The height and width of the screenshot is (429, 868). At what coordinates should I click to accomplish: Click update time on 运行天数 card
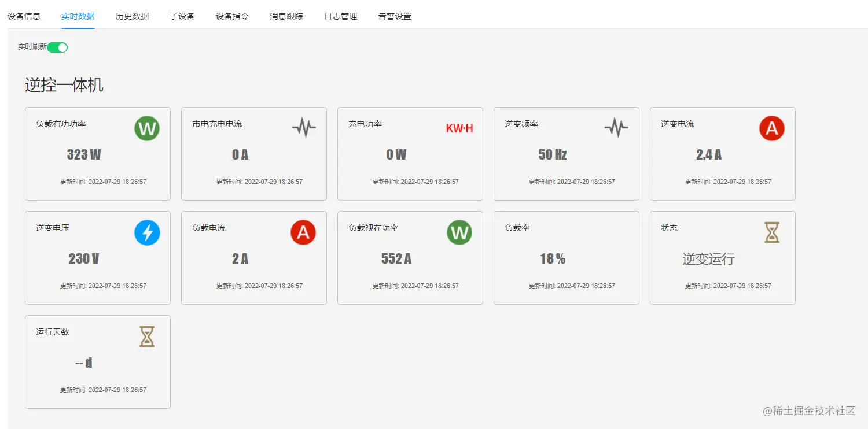[103, 390]
